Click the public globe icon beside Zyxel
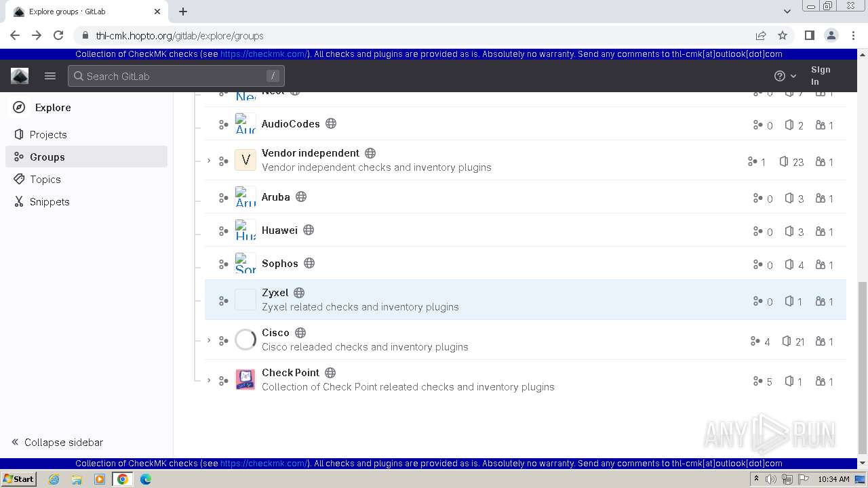The height and width of the screenshot is (488, 868). (299, 293)
